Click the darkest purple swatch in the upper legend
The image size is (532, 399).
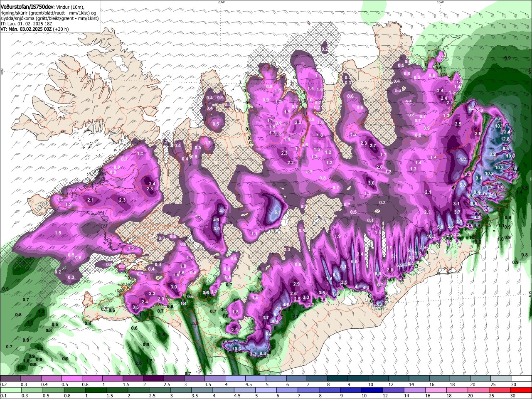(x=153, y=379)
